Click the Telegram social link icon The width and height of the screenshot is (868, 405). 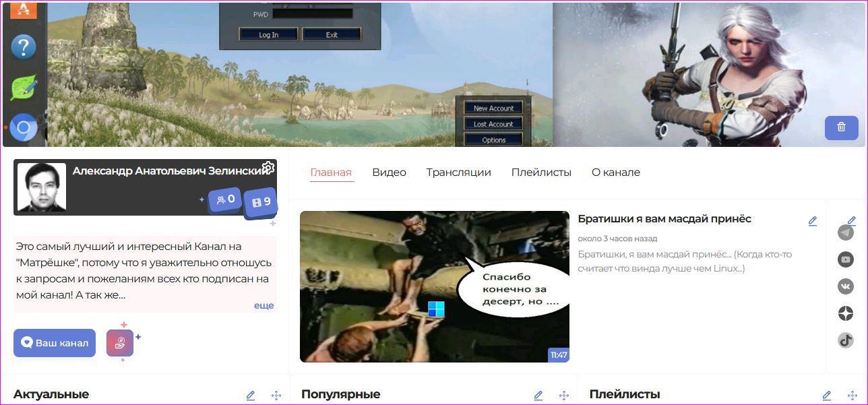click(846, 232)
